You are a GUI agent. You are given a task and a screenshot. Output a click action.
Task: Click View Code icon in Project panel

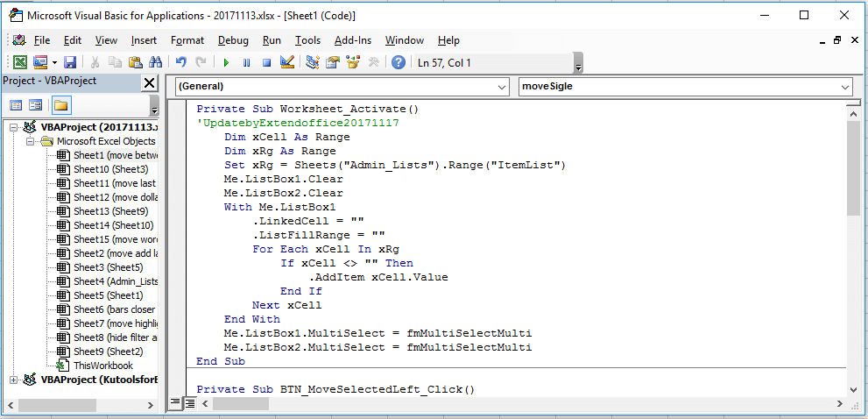pos(16,105)
